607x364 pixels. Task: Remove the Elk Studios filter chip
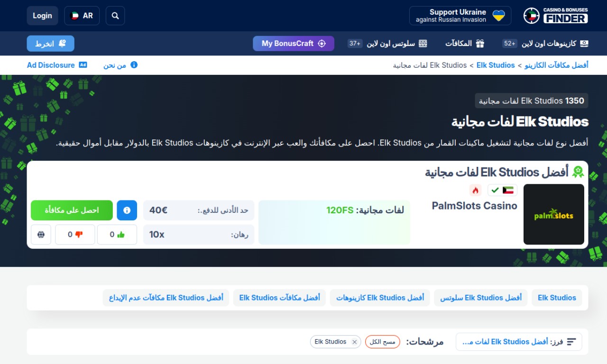354,342
